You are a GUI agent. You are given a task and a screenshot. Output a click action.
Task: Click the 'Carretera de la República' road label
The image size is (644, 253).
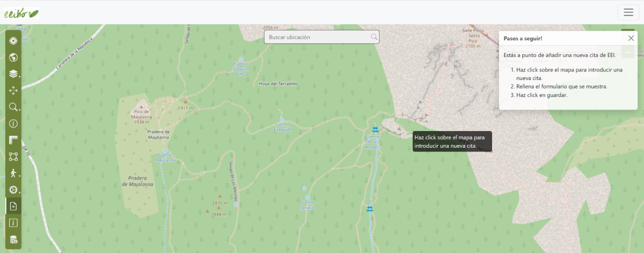coord(75,54)
